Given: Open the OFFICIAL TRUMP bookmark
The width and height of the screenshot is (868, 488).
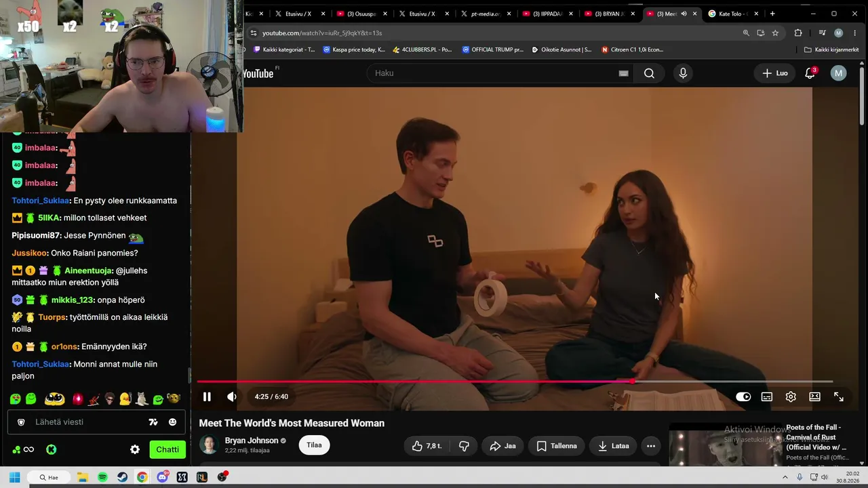Looking at the screenshot, I should 493,49.
